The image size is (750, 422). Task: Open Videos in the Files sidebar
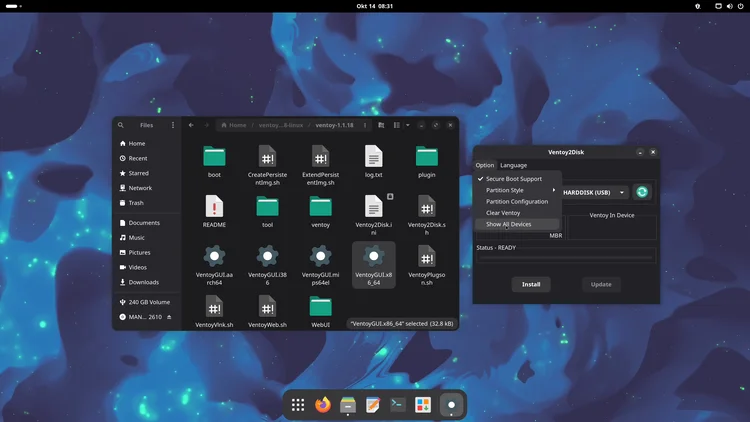pyautogui.click(x=147, y=267)
